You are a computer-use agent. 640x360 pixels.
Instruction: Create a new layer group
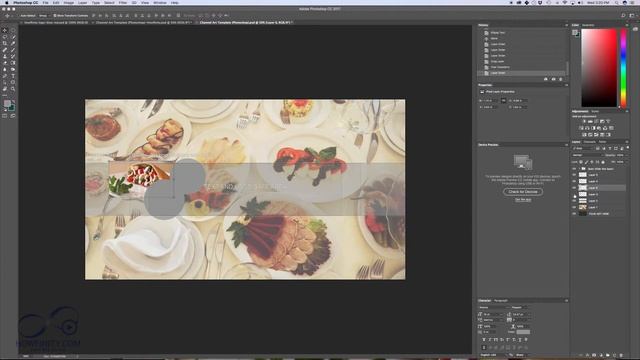608,355
